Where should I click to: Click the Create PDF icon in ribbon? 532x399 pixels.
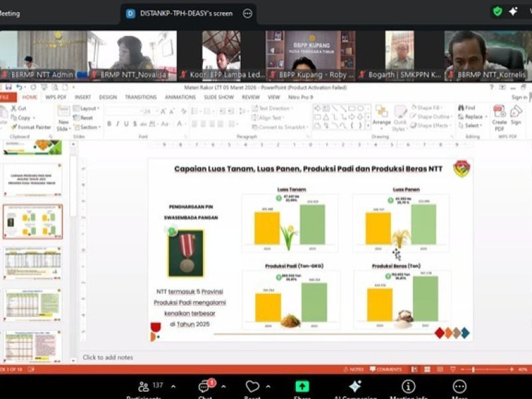[499, 115]
